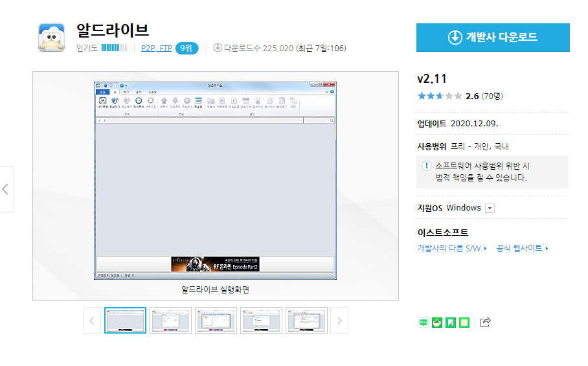Click the 알드라이브 title heading

(113, 30)
